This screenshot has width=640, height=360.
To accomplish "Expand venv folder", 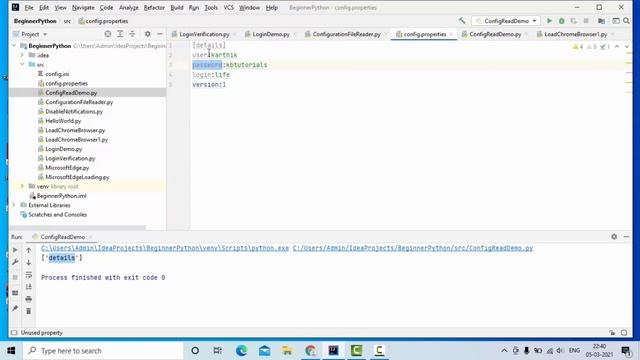I will tap(22, 187).
